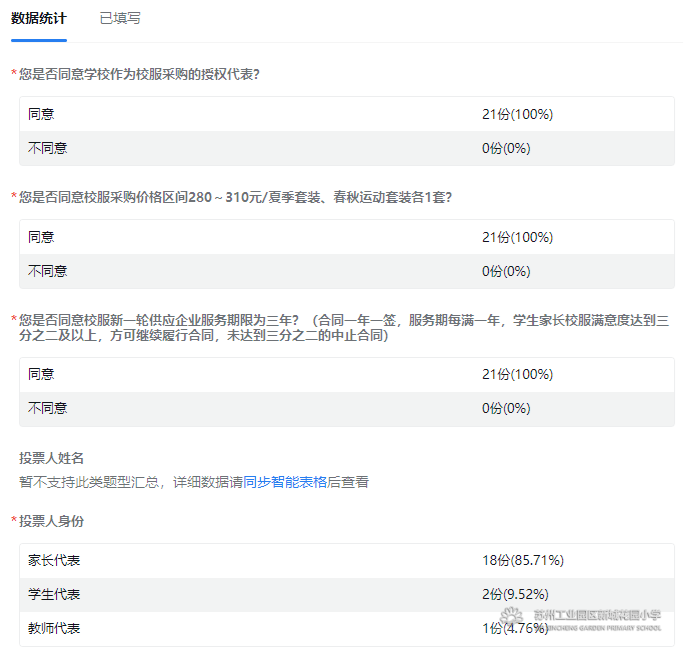
Task: Click the 同步智能表格 link
Action: (285, 482)
